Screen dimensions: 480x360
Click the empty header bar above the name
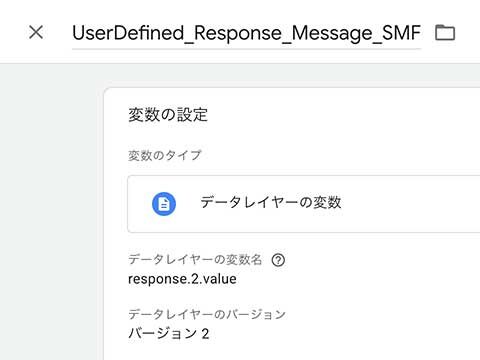[240, 9]
